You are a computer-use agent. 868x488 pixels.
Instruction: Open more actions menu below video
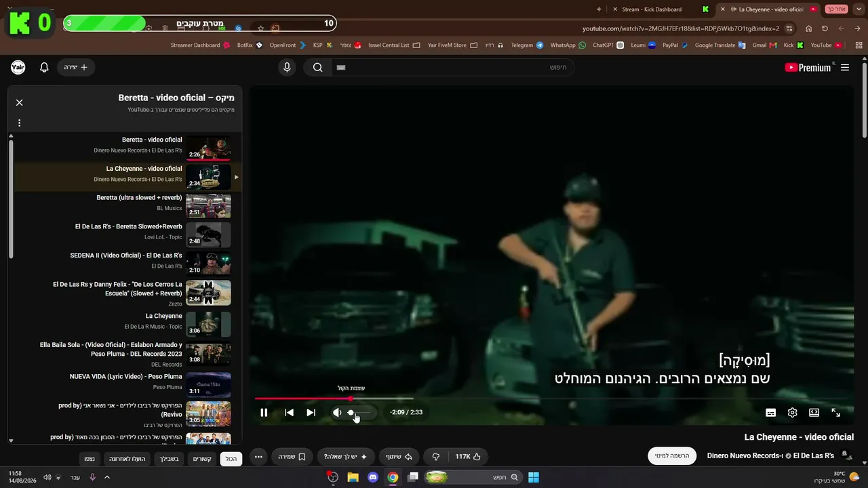tap(258, 457)
